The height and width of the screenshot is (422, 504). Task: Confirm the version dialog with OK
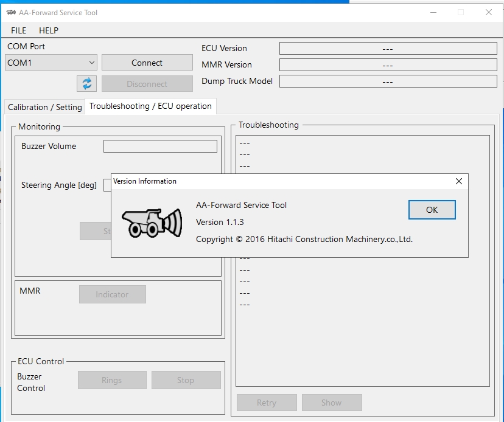[x=432, y=210]
